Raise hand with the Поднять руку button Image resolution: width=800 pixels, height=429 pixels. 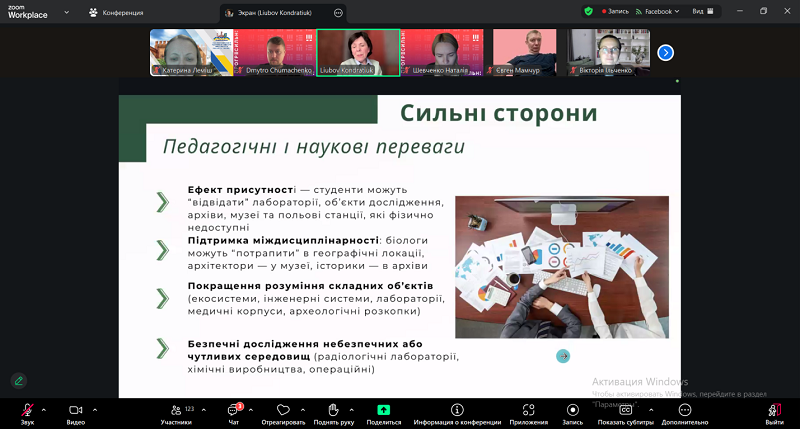click(333, 410)
